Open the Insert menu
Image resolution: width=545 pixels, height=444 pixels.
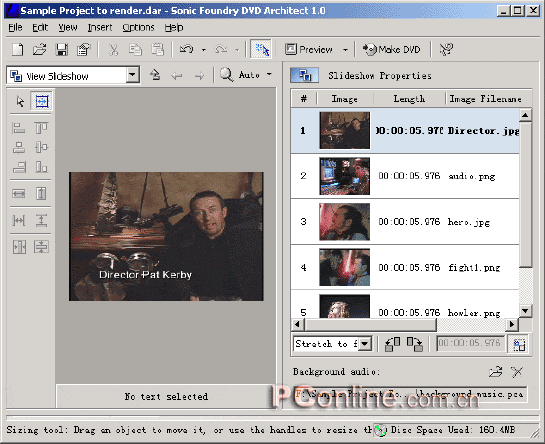point(100,27)
